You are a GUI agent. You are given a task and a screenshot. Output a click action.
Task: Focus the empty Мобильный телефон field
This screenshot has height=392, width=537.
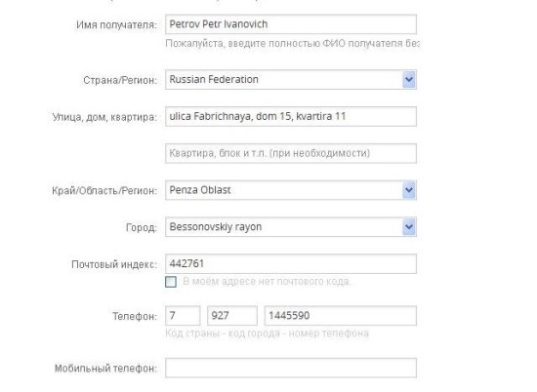coord(291,368)
